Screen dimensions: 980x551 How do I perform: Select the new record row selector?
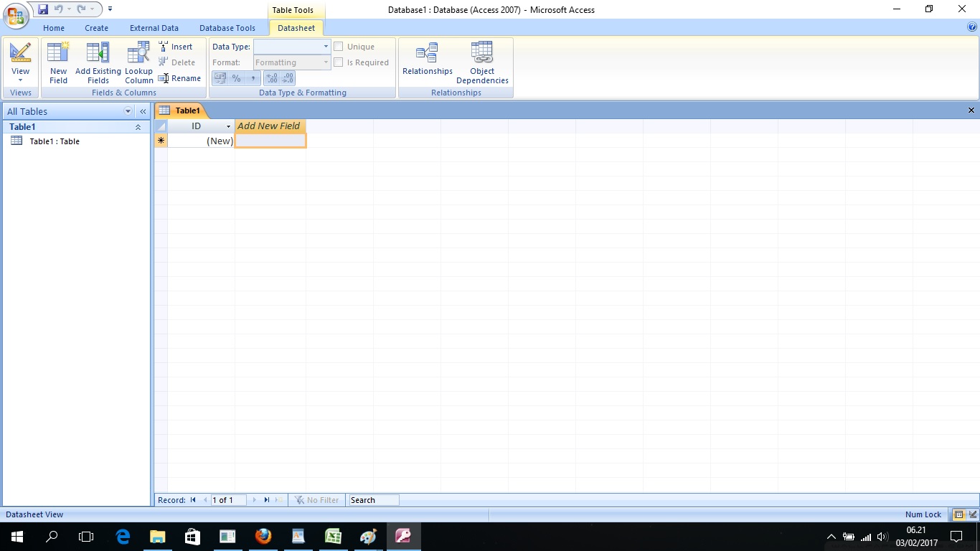click(x=161, y=141)
